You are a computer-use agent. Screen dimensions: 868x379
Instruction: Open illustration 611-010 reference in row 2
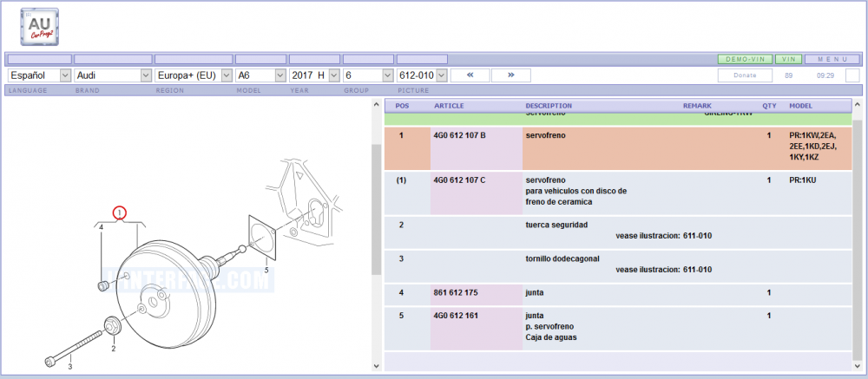tap(697, 236)
